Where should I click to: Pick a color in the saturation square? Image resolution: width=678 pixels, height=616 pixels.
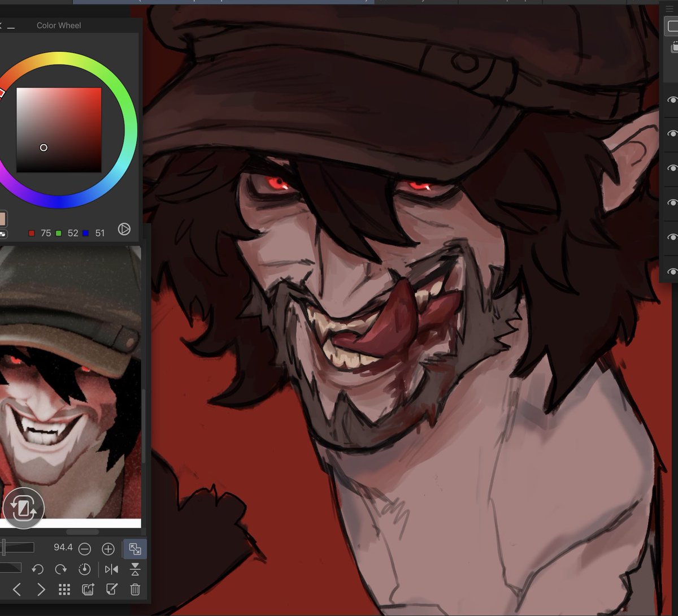pyautogui.click(x=59, y=130)
